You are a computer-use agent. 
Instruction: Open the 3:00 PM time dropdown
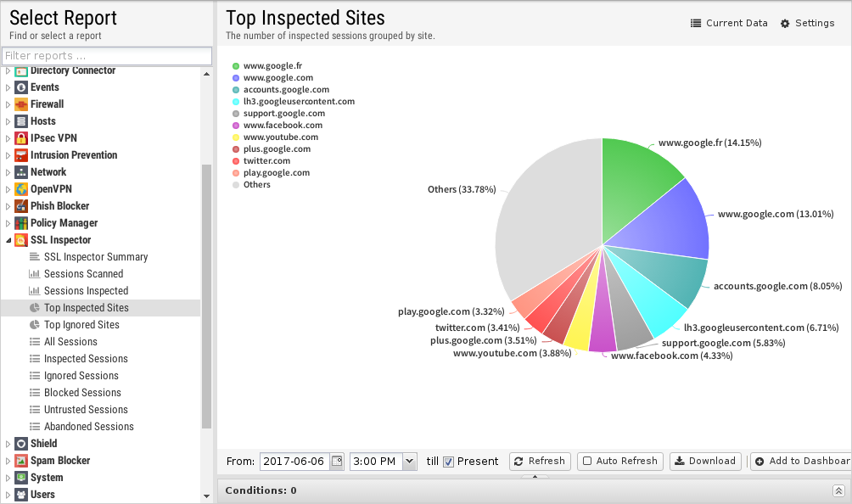click(410, 461)
